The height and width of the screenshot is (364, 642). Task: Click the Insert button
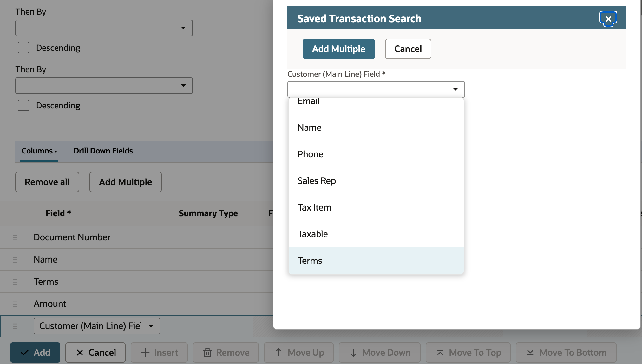coord(159,353)
